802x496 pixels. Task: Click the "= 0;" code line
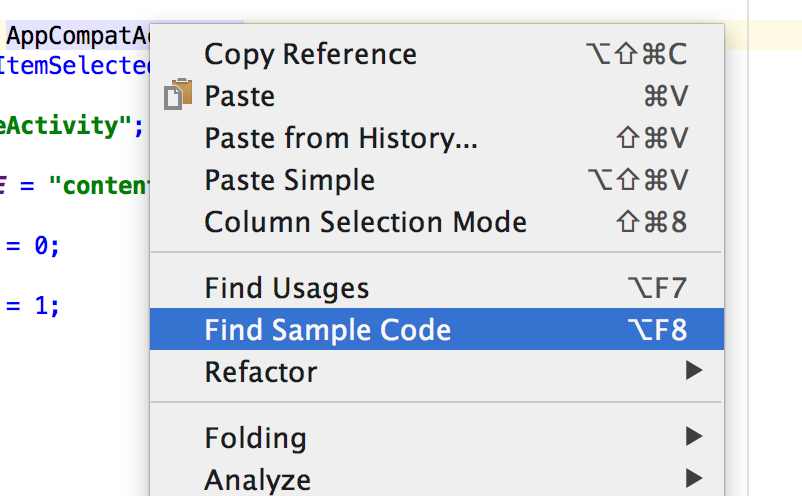pos(33,246)
